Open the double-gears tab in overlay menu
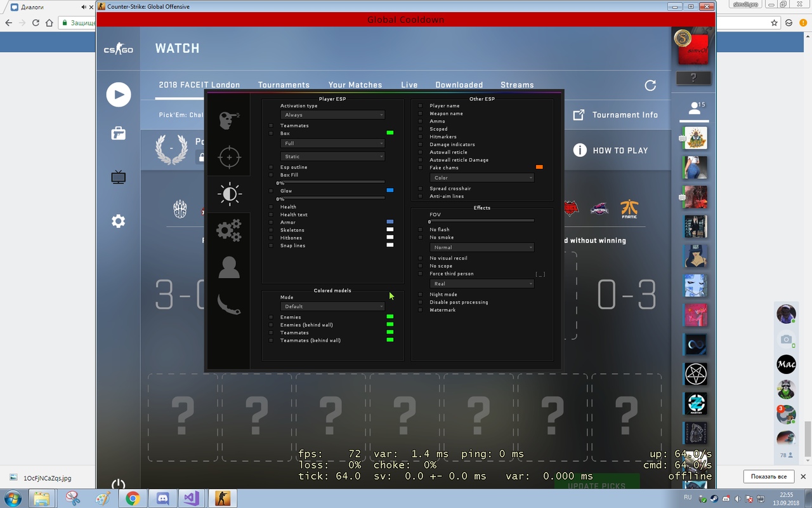 [x=229, y=231]
